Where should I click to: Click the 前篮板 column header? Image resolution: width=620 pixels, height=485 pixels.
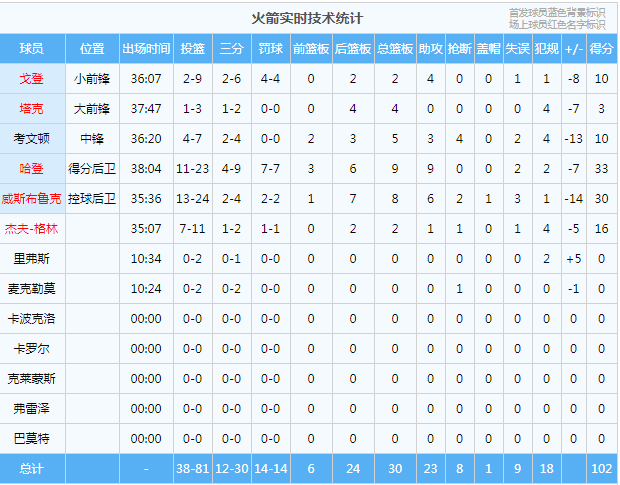311,49
